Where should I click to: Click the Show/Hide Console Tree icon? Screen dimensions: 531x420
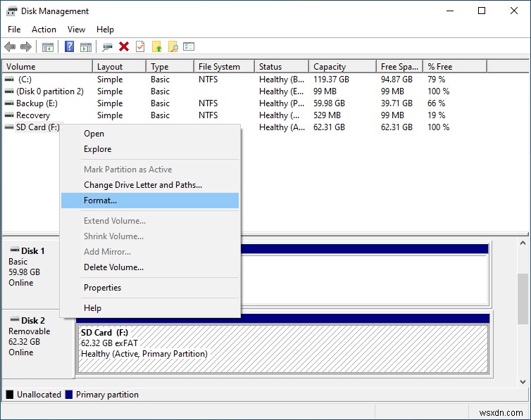48,46
